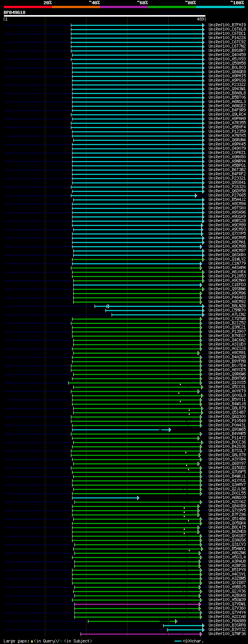
Task: Select label UniRef100_Q7XYP5
Action: point(227,233)
